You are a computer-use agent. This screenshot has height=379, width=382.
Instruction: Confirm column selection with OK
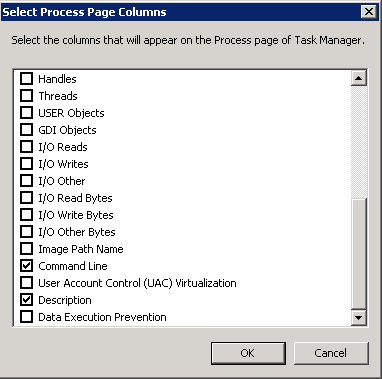coord(248,353)
